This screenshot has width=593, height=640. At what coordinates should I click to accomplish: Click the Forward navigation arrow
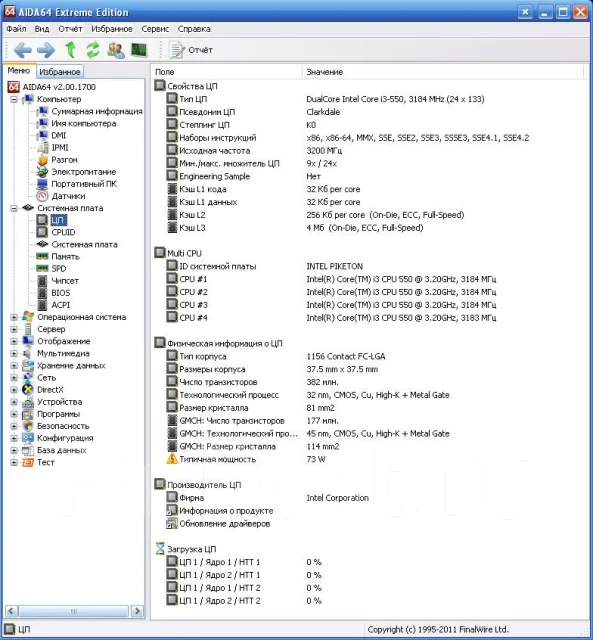coord(46,50)
